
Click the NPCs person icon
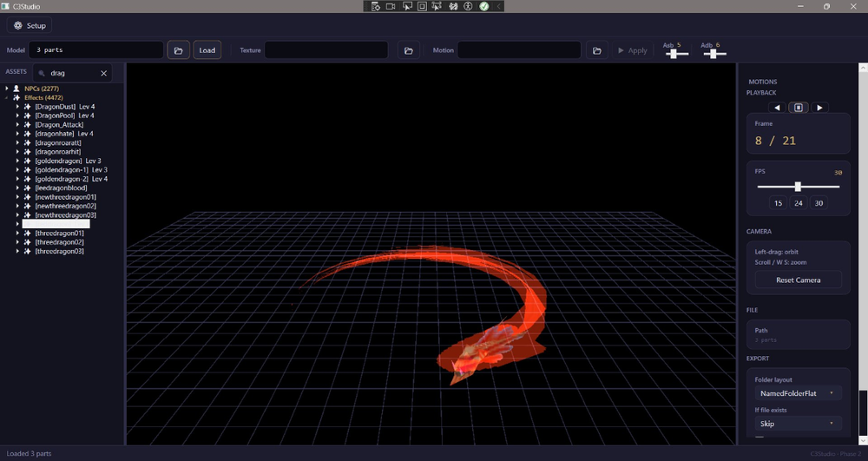tap(16, 89)
